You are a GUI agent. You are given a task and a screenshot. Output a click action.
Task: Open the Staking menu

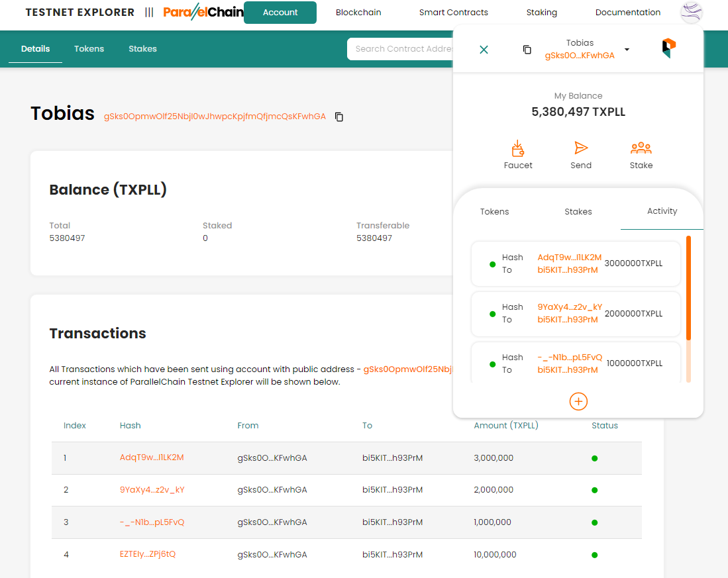point(541,13)
